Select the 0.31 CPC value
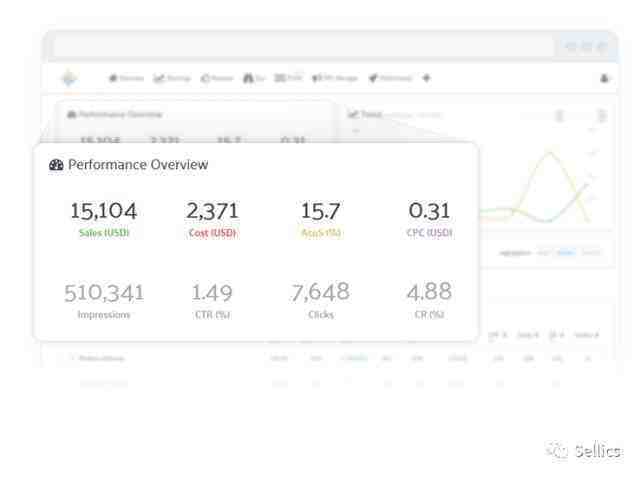 point(429,211)
